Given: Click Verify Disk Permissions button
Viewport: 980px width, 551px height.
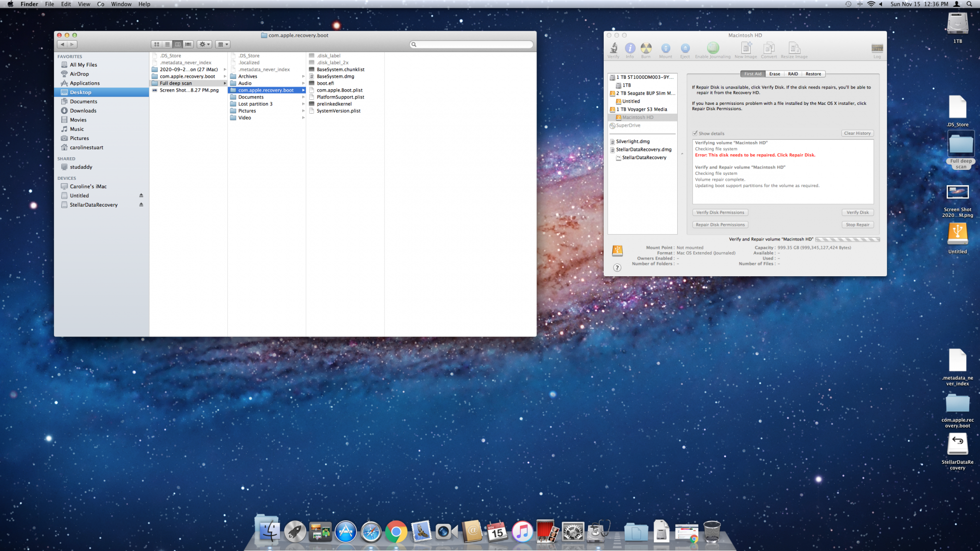Looking at the screenshot, I should [x=720, y=213].
